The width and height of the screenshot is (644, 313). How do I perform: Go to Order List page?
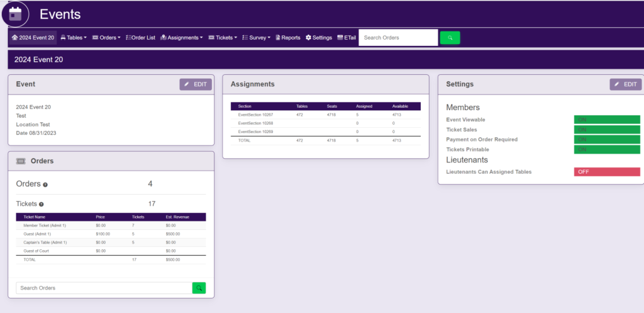(x=141, y=38)
